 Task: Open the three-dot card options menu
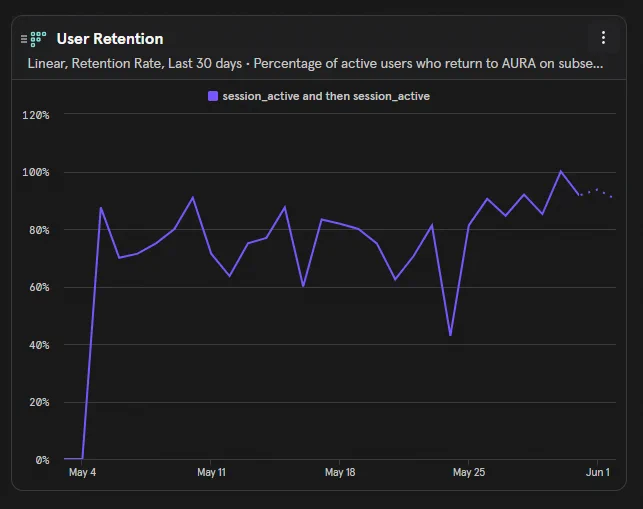coord(603,38)
